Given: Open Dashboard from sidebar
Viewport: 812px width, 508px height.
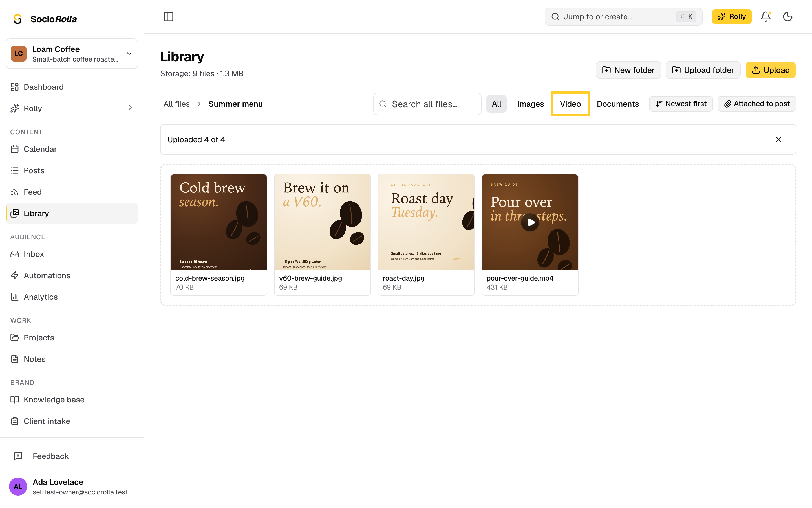Looking at the screenshot, I should pyautogui.click(x=72, y=87).
